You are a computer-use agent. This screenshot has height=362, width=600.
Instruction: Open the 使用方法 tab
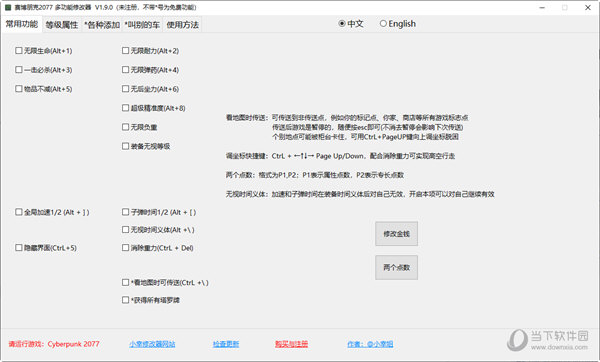[182, 25]
